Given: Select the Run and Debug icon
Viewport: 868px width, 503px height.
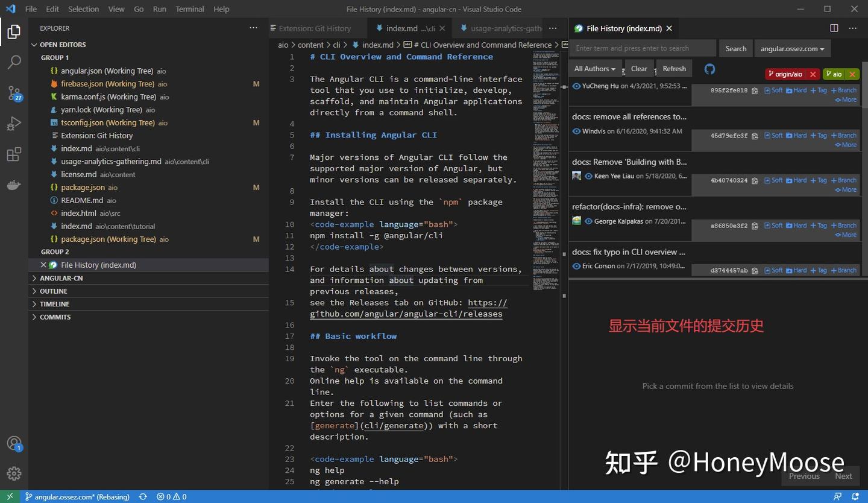Looking at the screenshot, I should pyautogui.click(x=14, y=124).
